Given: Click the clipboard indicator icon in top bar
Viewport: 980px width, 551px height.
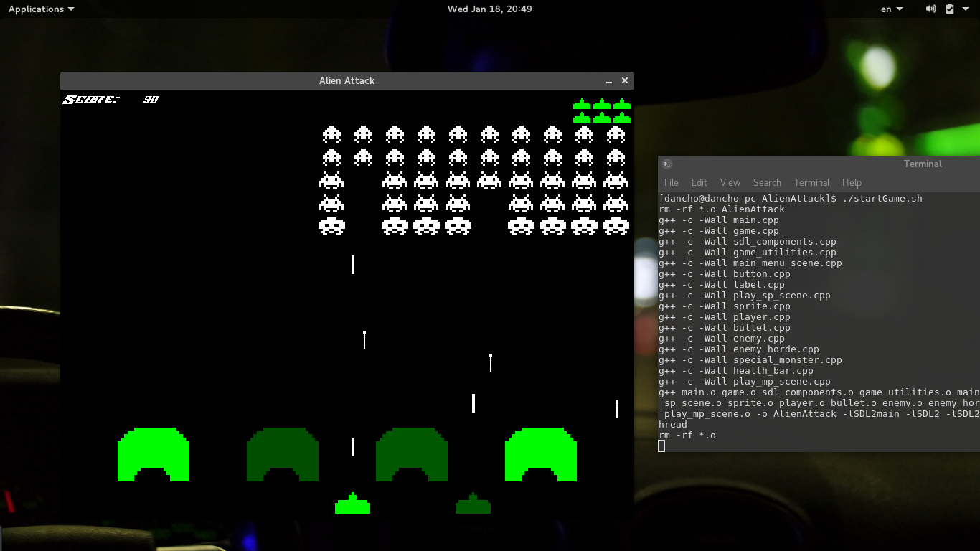Looking at the screenshot, I should [950, 9].
